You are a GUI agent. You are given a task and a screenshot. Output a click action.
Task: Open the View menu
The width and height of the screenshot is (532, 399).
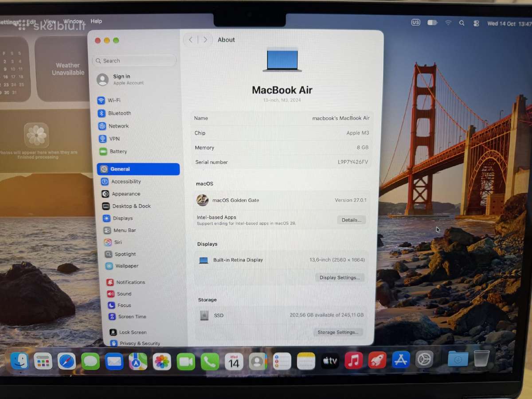[50, 21]
